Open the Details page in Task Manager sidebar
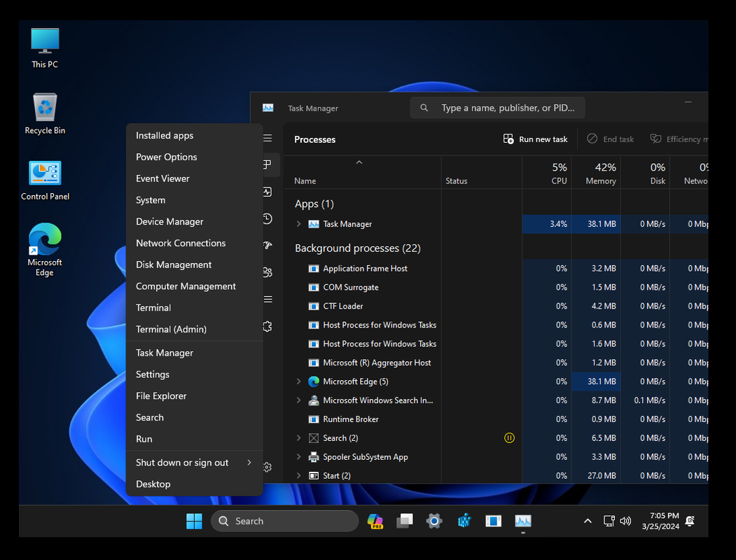This screenshot has height=560, width=736. [x=268, y=299]
